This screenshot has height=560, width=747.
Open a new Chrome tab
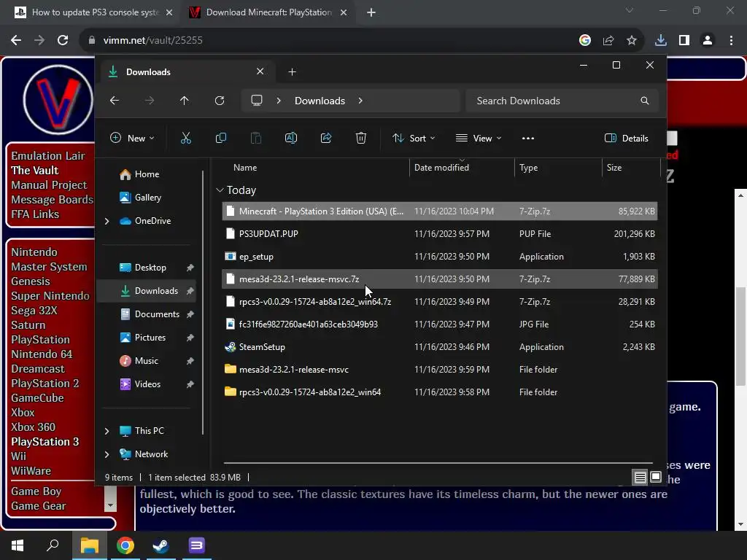coord(371,12)
